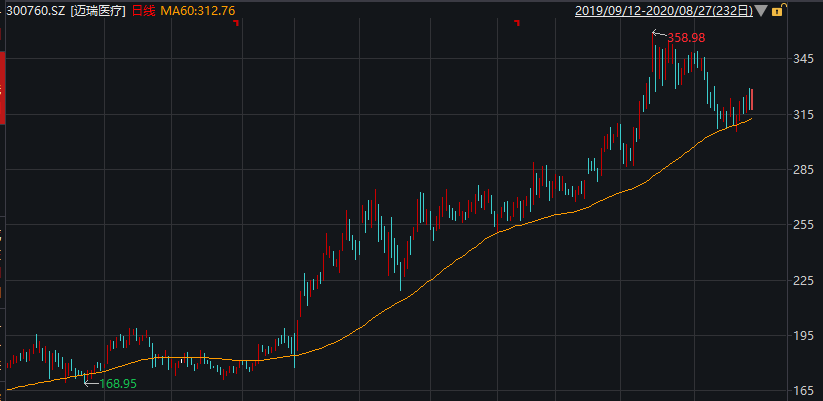Click the 358.98 high price label
The height and width of the screenshot is (401, 823).
tap(686, 37)
